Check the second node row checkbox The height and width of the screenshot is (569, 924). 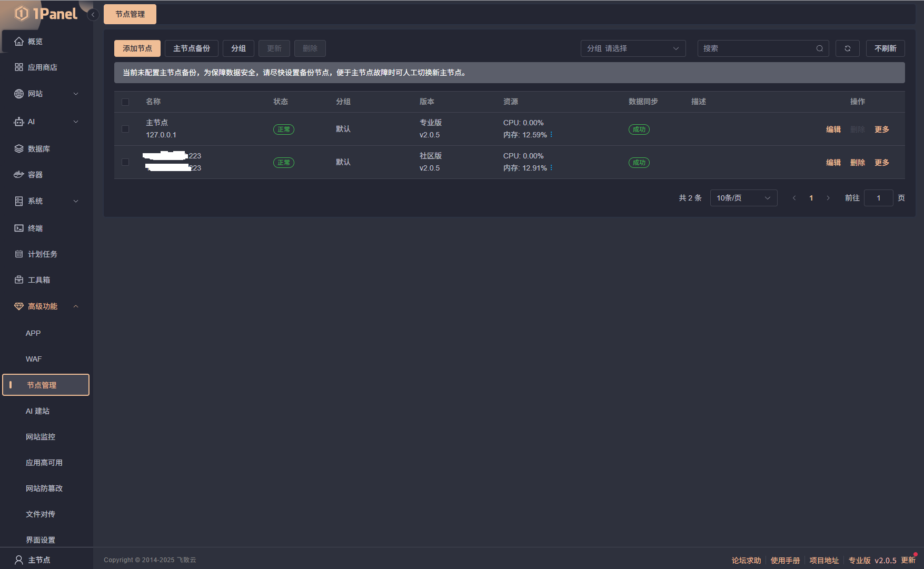coord(125,162)
